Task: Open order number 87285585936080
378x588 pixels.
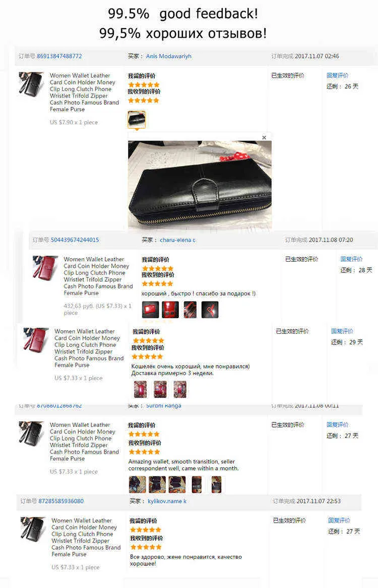Action: tap(61, 501)
